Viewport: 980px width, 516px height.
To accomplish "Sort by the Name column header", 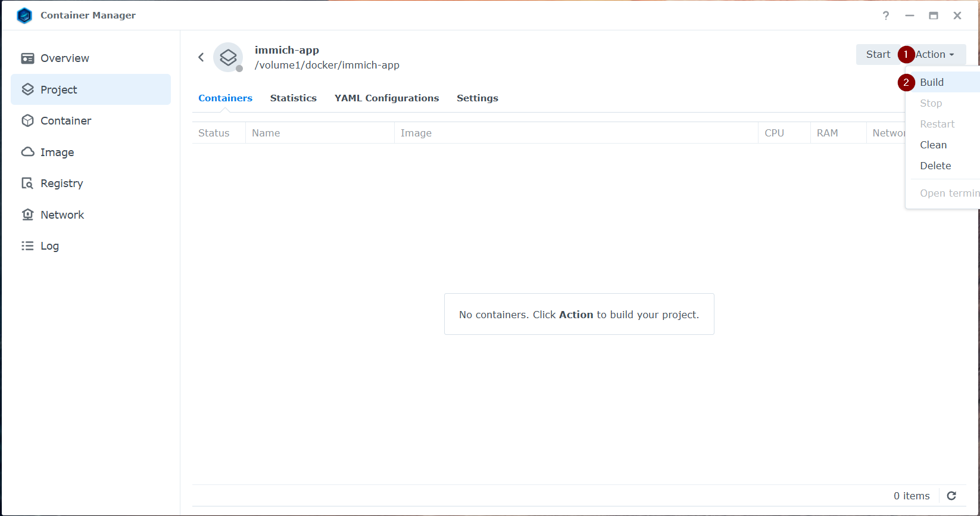I will point(320,133).
